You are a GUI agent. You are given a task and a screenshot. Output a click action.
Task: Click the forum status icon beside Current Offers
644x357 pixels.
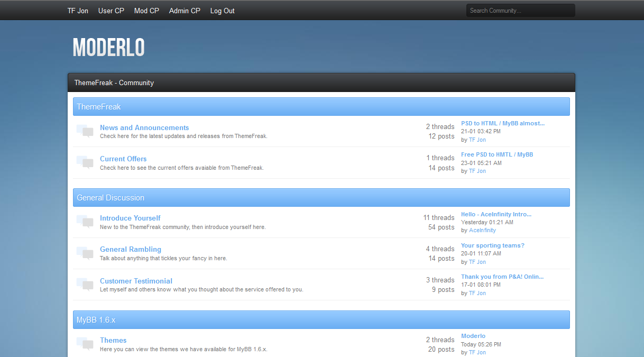click(85, 162)
